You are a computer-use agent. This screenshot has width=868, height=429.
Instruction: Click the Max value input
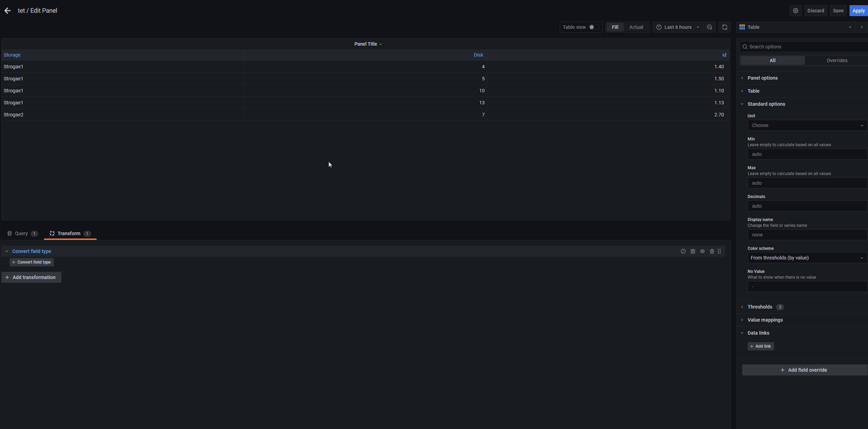pos(807,183)
